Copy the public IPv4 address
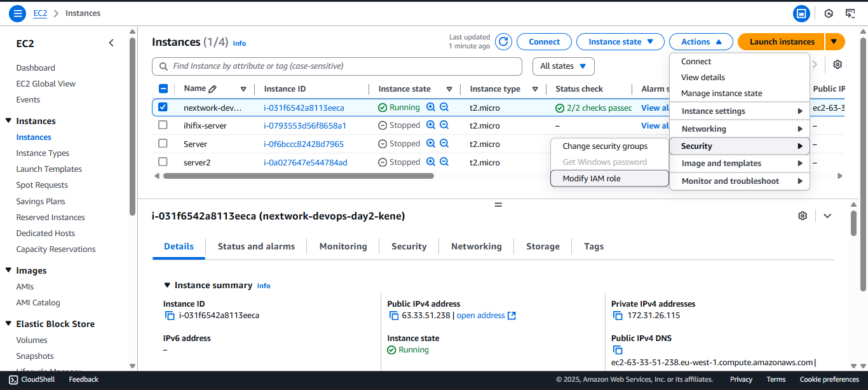868x390 pixels. point(394,316)
